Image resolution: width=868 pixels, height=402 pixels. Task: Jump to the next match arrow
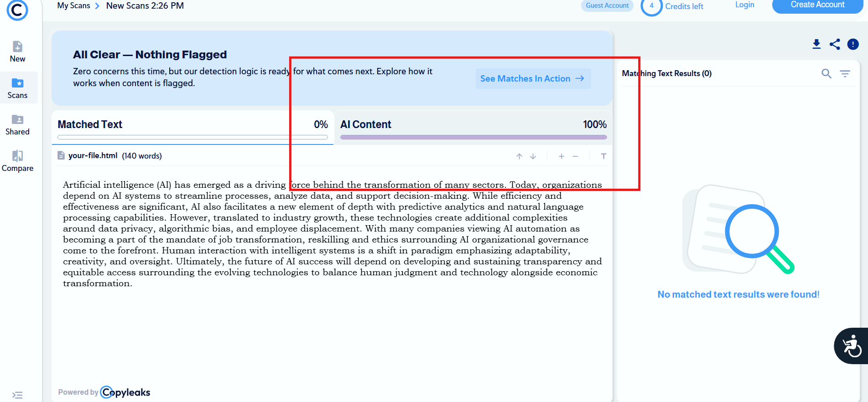(x=533, y=156)
